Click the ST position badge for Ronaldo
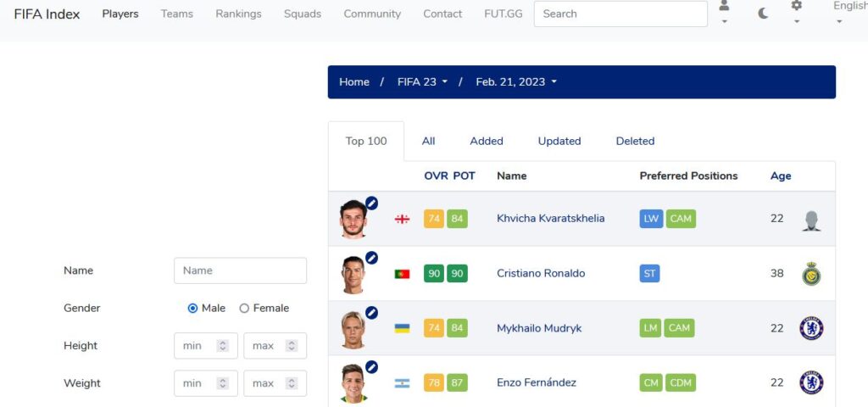 [649, 274]
